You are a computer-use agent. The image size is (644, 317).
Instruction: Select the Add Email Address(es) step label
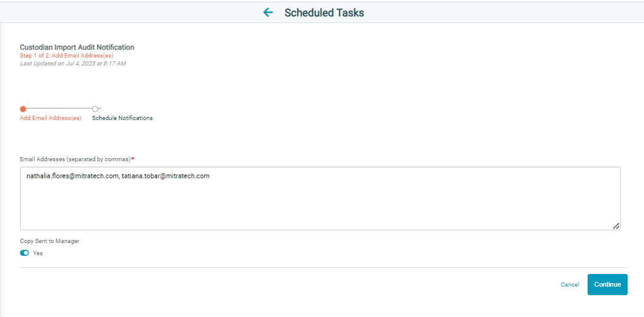[x=50, y=118]
